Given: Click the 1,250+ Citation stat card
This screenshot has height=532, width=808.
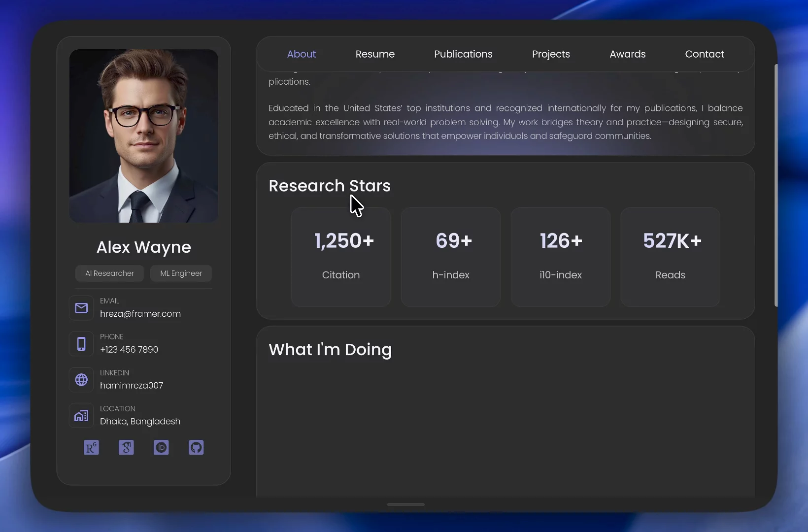Looking at the screenshot, I should pyautogui.click(x=341, y=257).
